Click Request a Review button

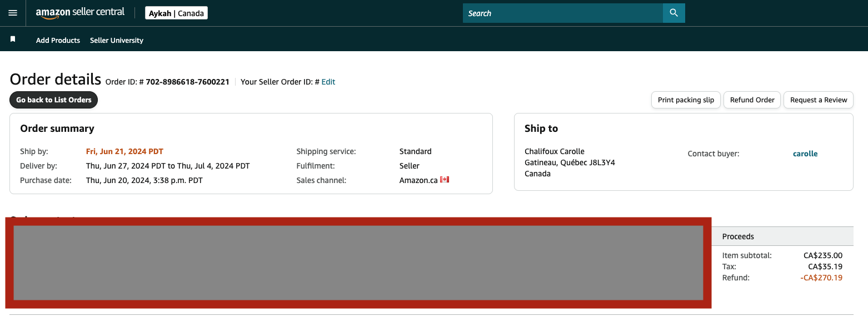pos(819,100)
